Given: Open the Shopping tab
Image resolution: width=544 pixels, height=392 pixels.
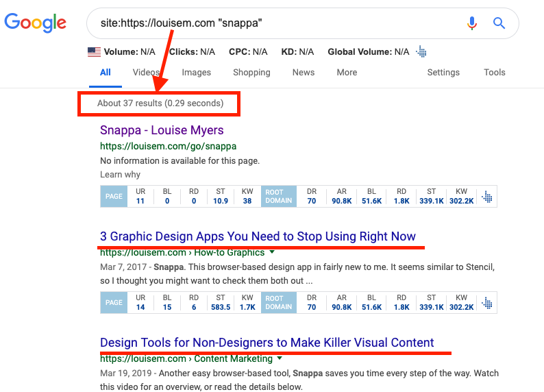Looking at the screenshot, I should click(x=251, y=73).
